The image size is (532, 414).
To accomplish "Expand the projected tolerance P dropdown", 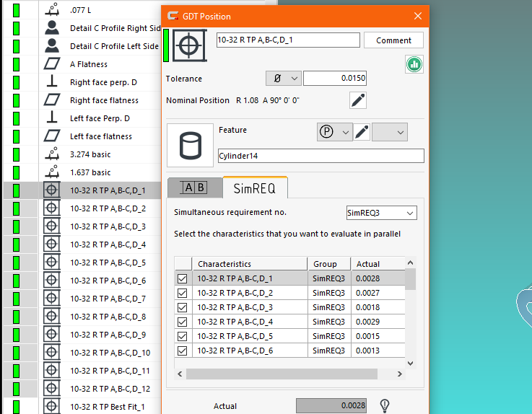I will pos(334,132).
